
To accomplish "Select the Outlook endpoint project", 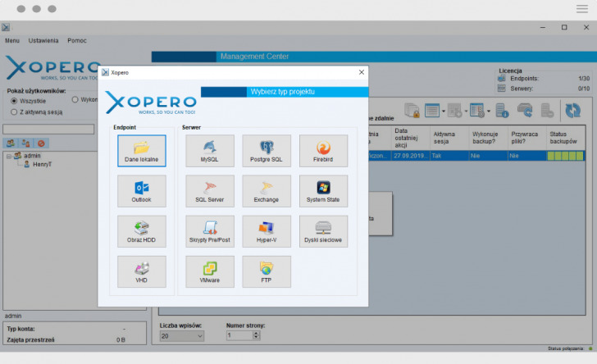I will (141, 191).
